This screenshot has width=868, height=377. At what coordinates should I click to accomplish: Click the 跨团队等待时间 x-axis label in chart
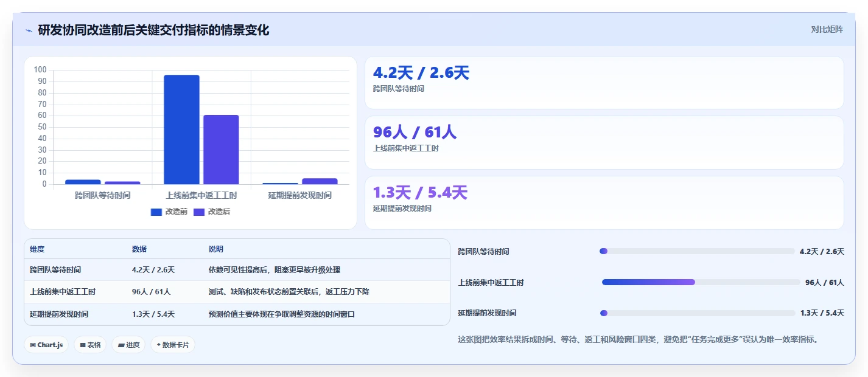[102, 195]
